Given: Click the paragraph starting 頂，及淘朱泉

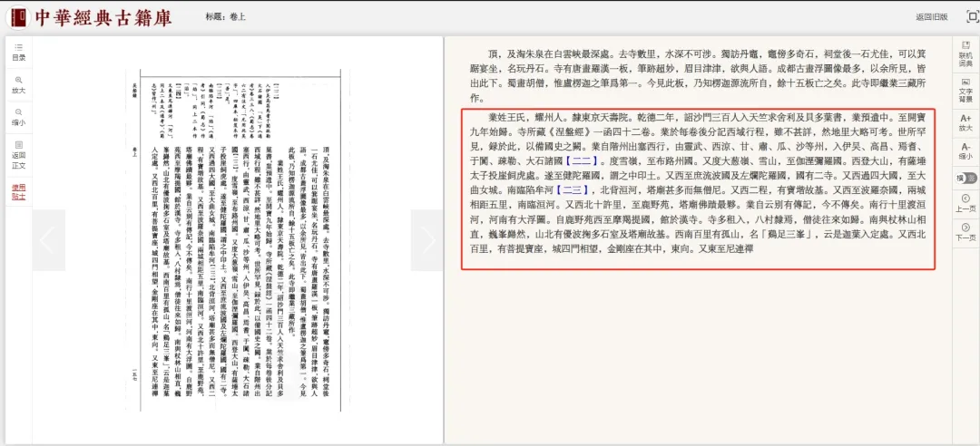Looking at the screenshot, I should point(698,75).
